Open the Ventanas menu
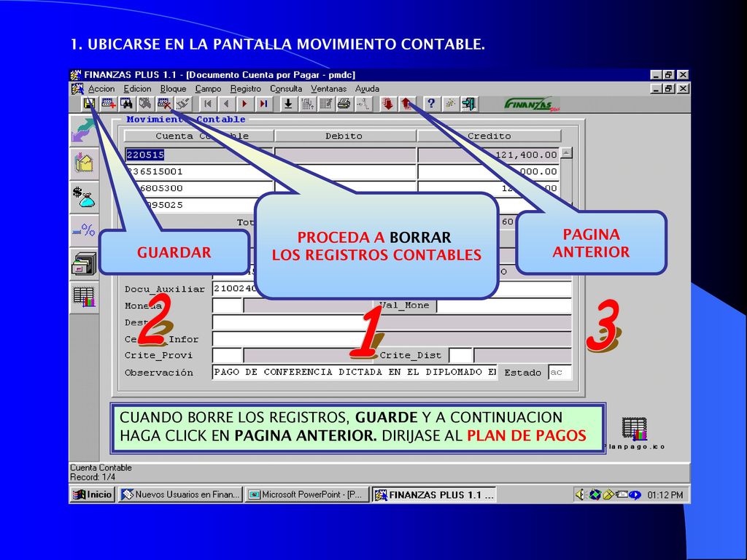 pos(328,88)
